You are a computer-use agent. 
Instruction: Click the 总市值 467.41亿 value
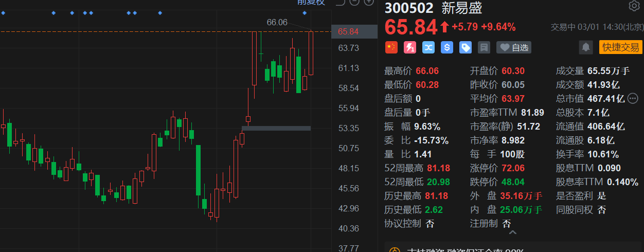coord(606,98)
